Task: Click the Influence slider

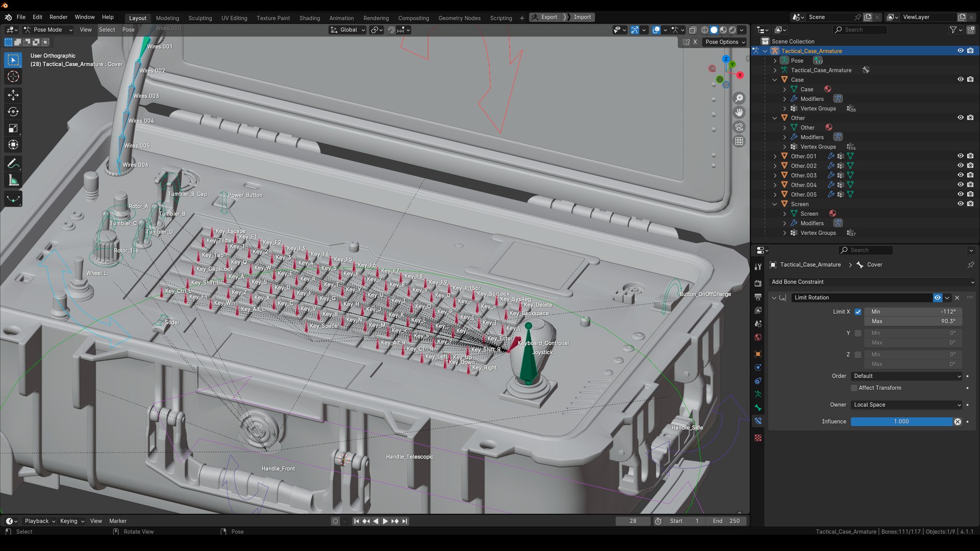Action: [901, 422]
